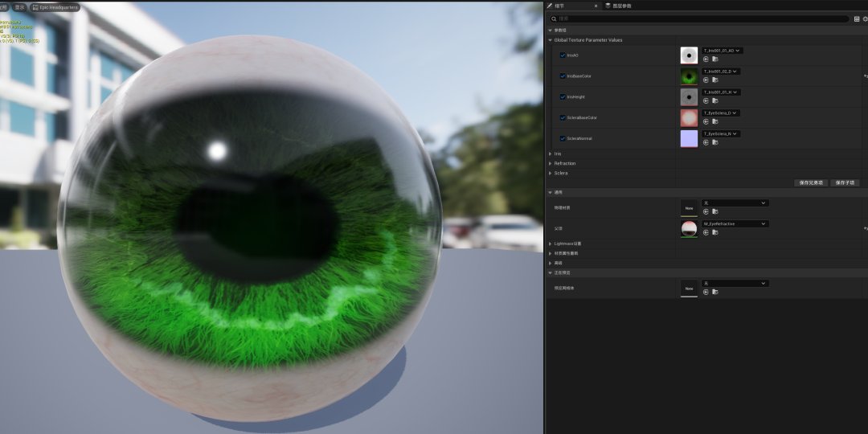Click use-selected-asset icon for IrisBaseColor
This screenshot has width=868, height=434.
click(706, 80)
